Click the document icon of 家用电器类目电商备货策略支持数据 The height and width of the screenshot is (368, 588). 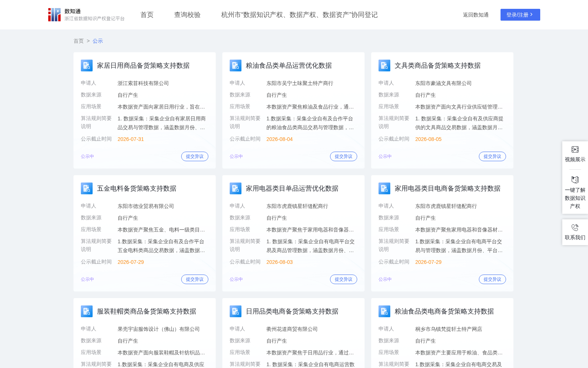coord(384,188)
